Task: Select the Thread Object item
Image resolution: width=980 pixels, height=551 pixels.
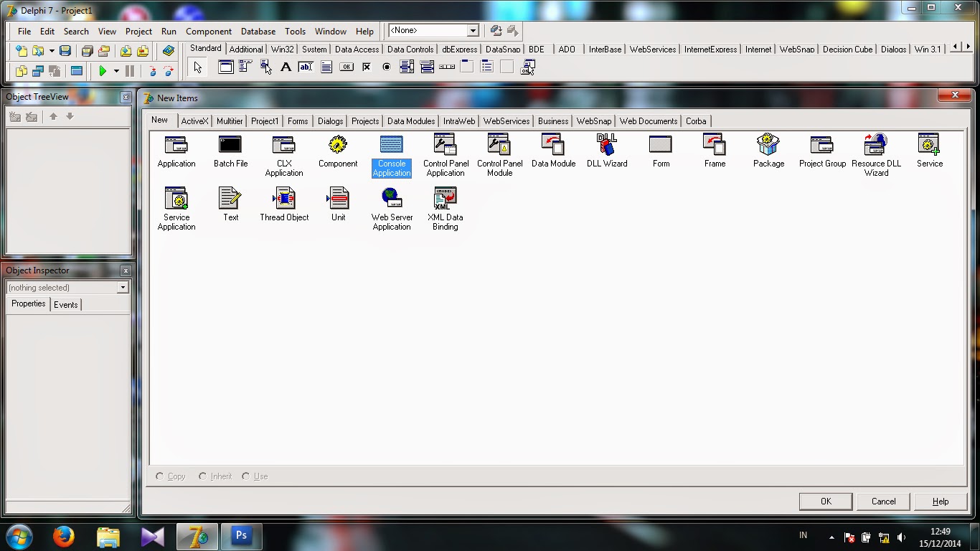Action: pyautogui.click(x=283, y=202)
